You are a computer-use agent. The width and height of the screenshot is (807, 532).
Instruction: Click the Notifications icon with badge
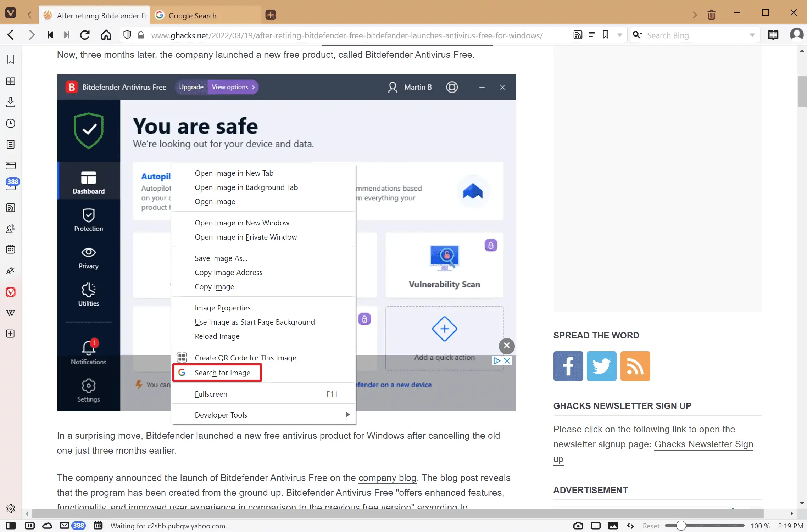pos(88,347)
